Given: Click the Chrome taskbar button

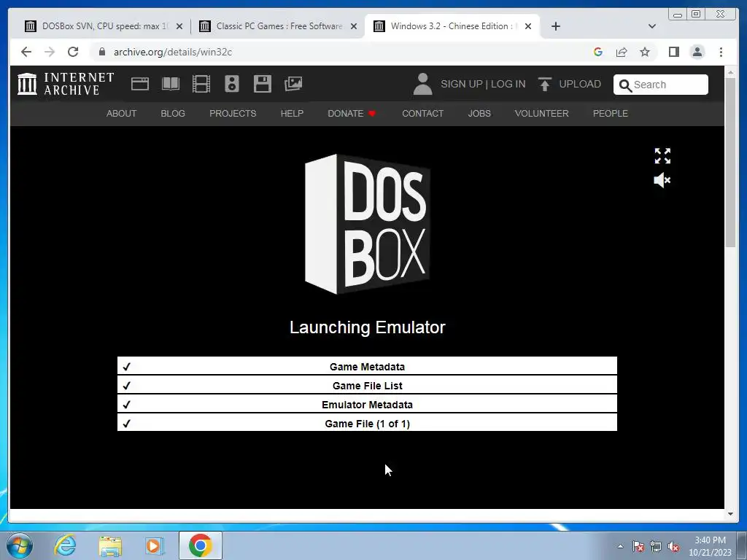Looking at the screenshot, I should [x=201, y=545].
